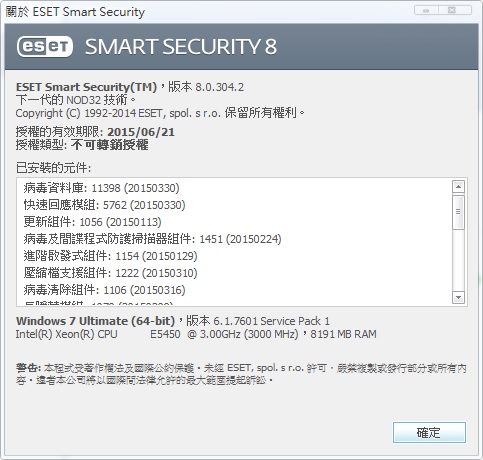483x460 pixels.
Task: Select the 進階啟發式組件 1154 entry
Action: click(x=110, y=256)
